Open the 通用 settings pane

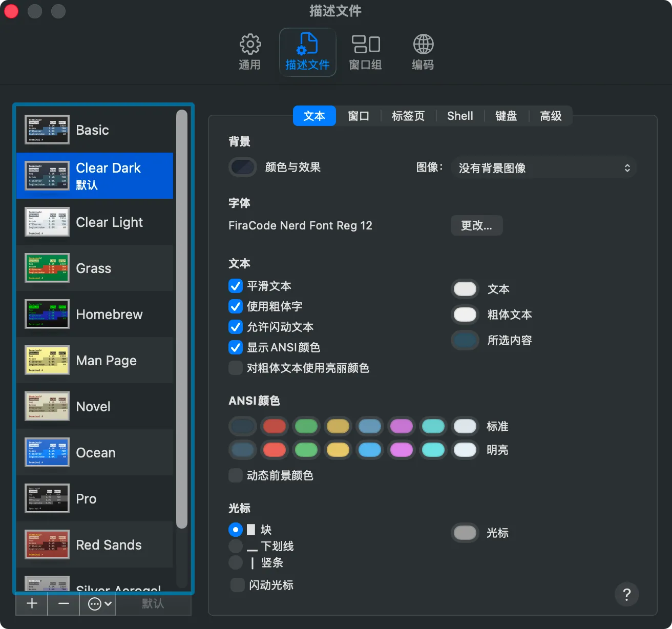249,51
